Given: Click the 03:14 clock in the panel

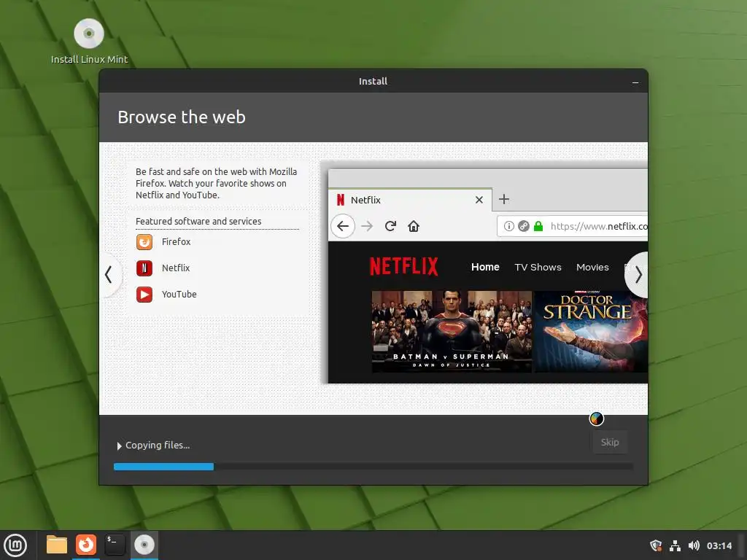Looking at the screenshot, I should tap(719, 545).
